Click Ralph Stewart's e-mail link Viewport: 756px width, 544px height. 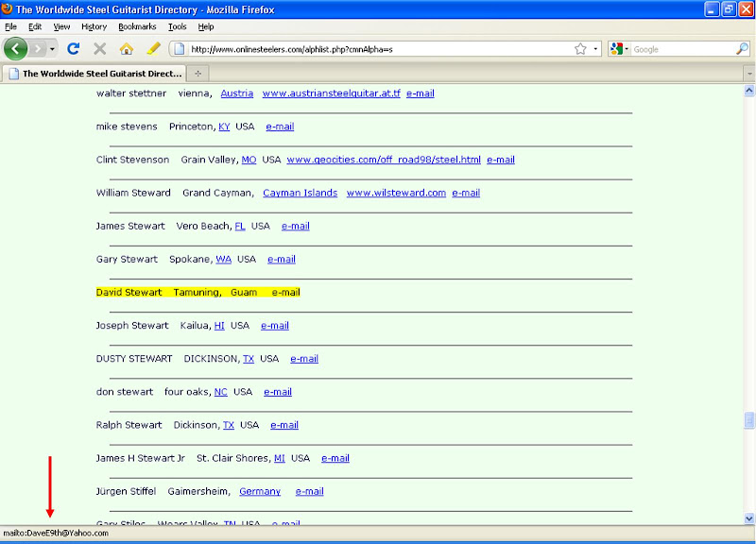284,425
